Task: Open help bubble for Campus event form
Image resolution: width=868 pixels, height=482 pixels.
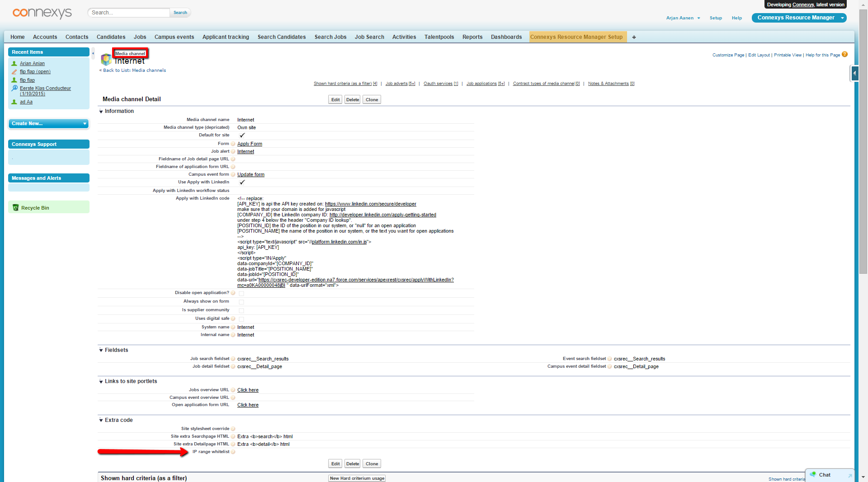Action: coord(233,175)
